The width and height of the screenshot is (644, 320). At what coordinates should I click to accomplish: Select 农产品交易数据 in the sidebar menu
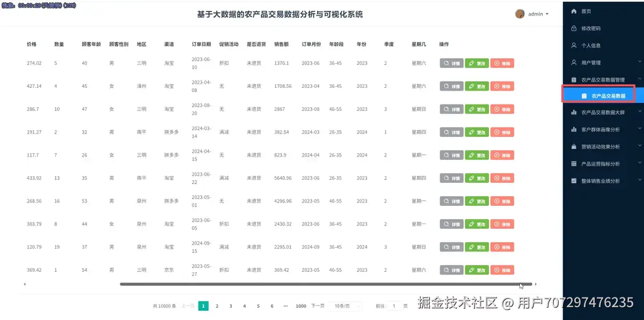click(x=603, y=96)
